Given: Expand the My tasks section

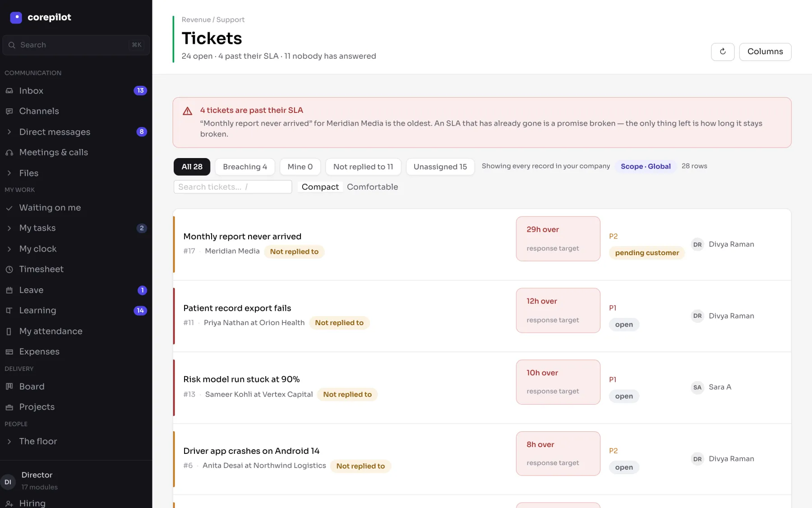Looking at the screenshot, I should point(9,228).
